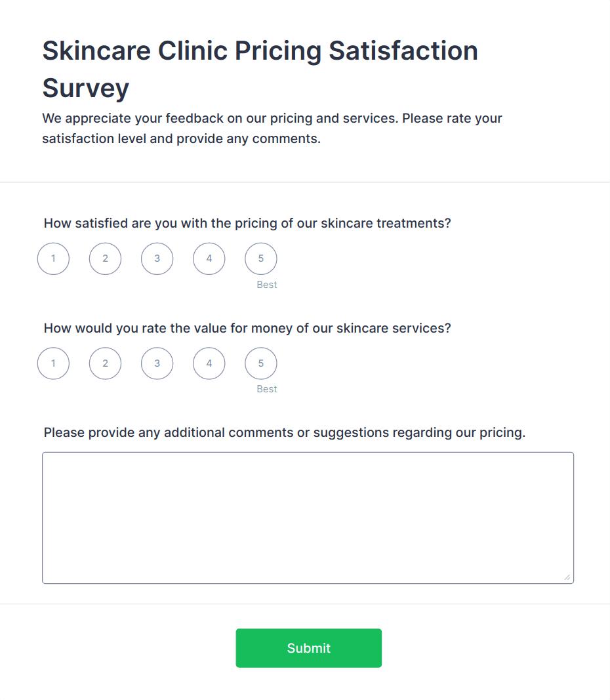This screenshot has height=700, width=610.
Task: Click the Skincare Clinic survey title
Action: 260,69
